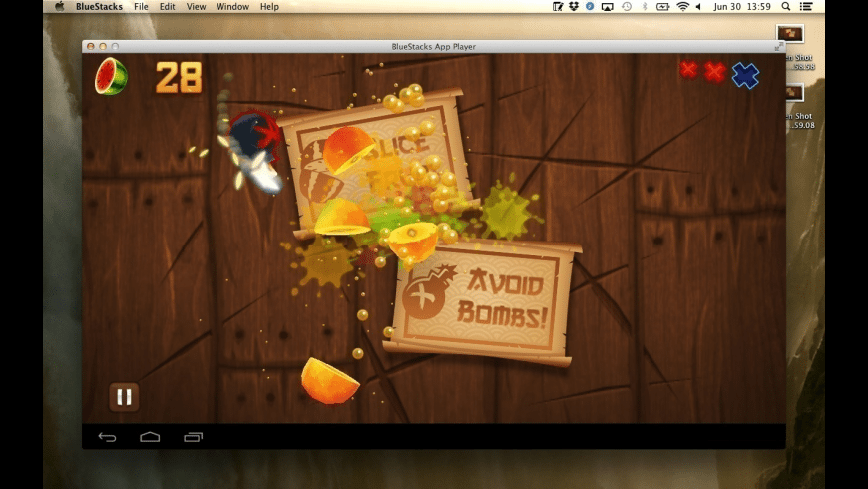Toggle fullscreen arrows in BlueStacks title bar
Viewport: 868px width, 489px height.
tap(778, 47)
